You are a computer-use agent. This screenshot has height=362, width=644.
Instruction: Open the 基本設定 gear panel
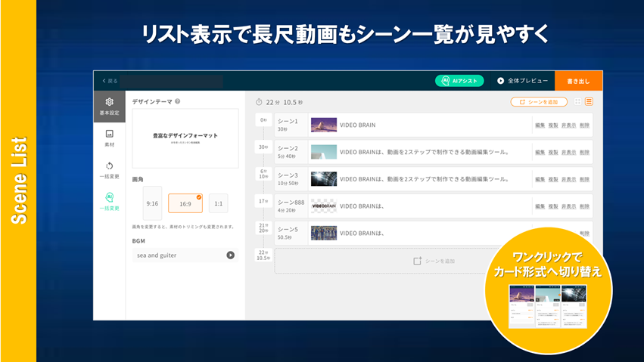(109, 106)
